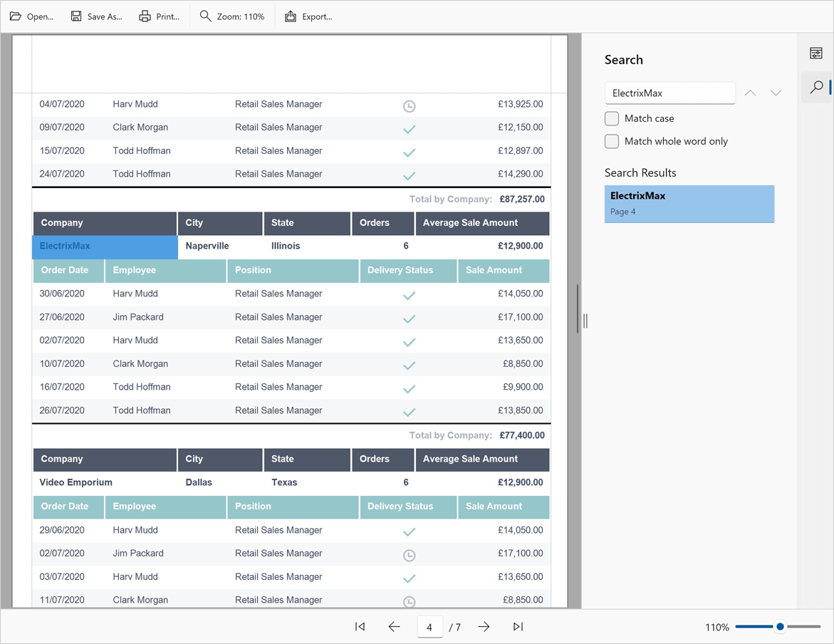Click the Zoom magnifier toolbar icon
The height and width of the screenshot is (644, 834).
(x=204, y=16)
